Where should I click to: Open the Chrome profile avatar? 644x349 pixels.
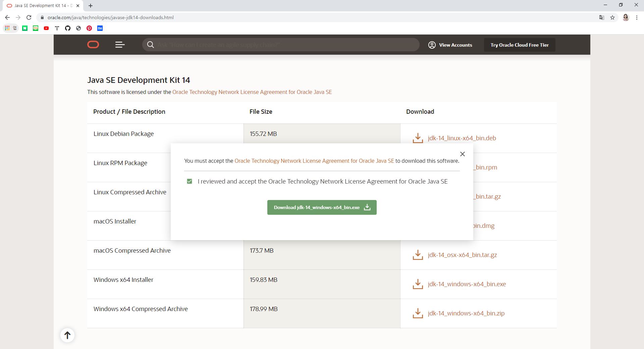(x=626, y=17)
